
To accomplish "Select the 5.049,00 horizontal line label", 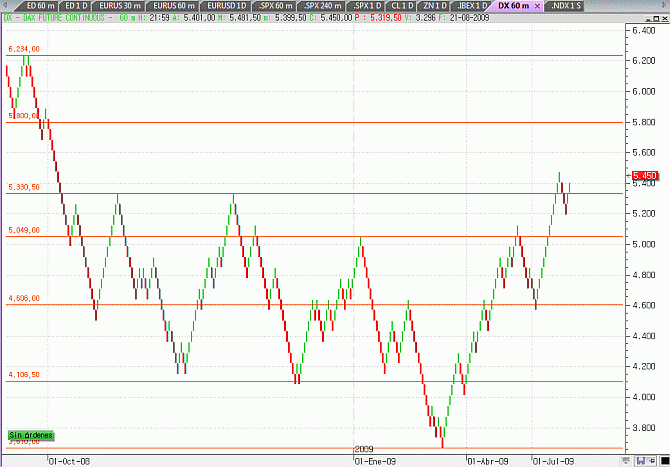I will click(24, 230).
